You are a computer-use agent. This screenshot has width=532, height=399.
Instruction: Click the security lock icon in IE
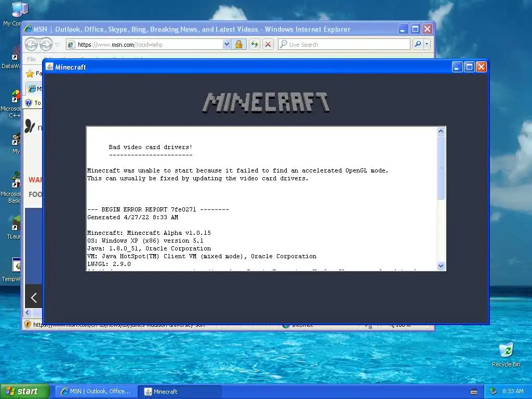pyautogui.click(x=238, y=45)
